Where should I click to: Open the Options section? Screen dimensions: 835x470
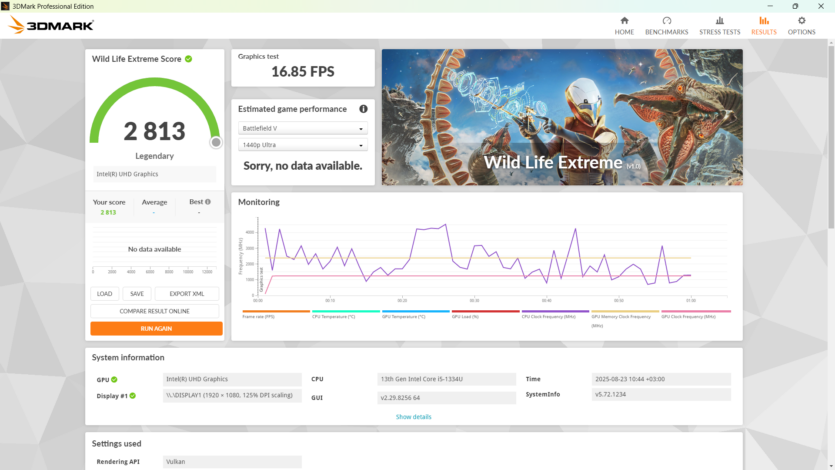(x=801, y=26)
